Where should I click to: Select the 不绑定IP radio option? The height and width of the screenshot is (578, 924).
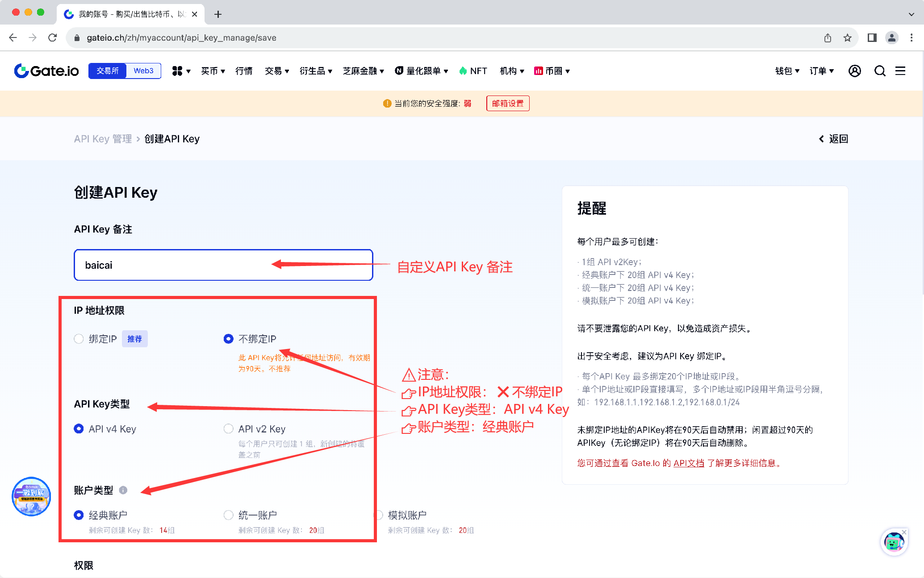[x=228, y=339]
